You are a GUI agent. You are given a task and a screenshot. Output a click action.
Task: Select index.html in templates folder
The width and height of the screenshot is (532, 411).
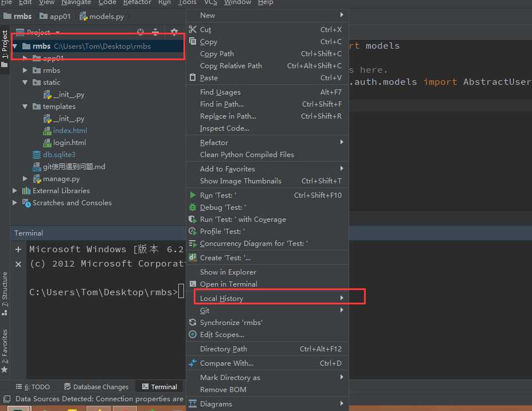(70, 130)
